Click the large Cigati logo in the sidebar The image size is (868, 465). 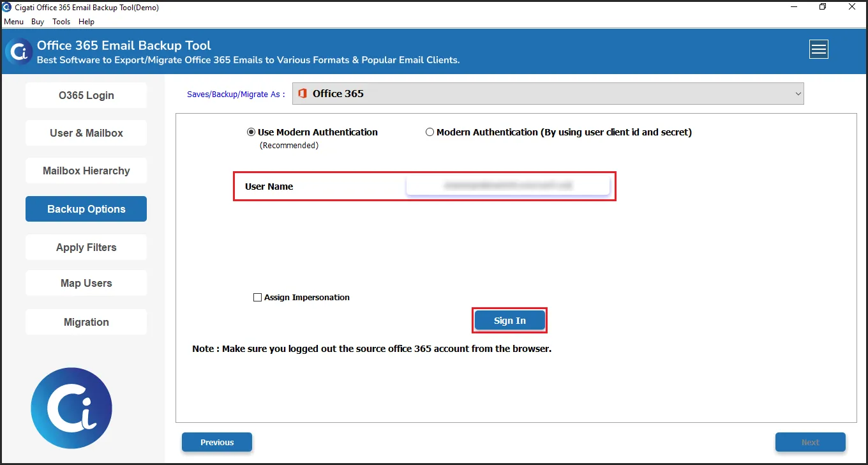coord(71,408)
